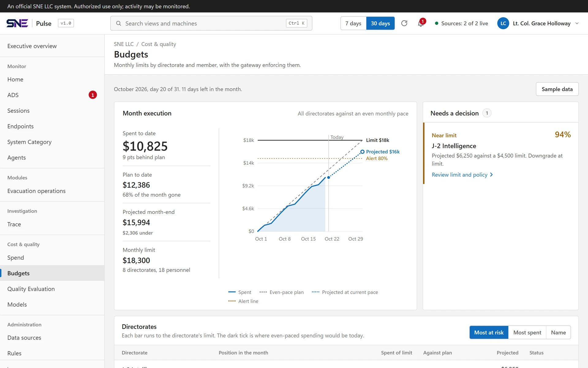Open Rules in Administration
Image resolution: width=588 pixels, height=368 pixels.
52,353
